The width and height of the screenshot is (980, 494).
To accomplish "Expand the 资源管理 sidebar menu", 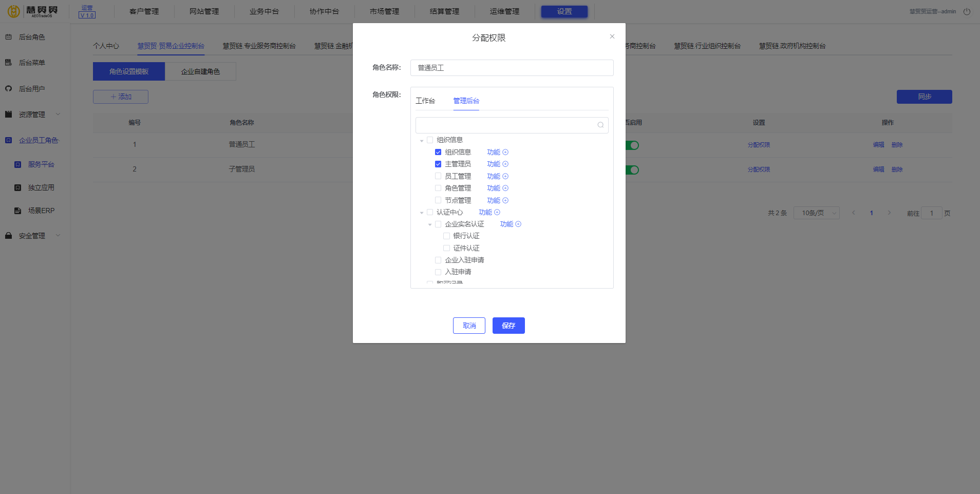I will (x=58, y=114).
